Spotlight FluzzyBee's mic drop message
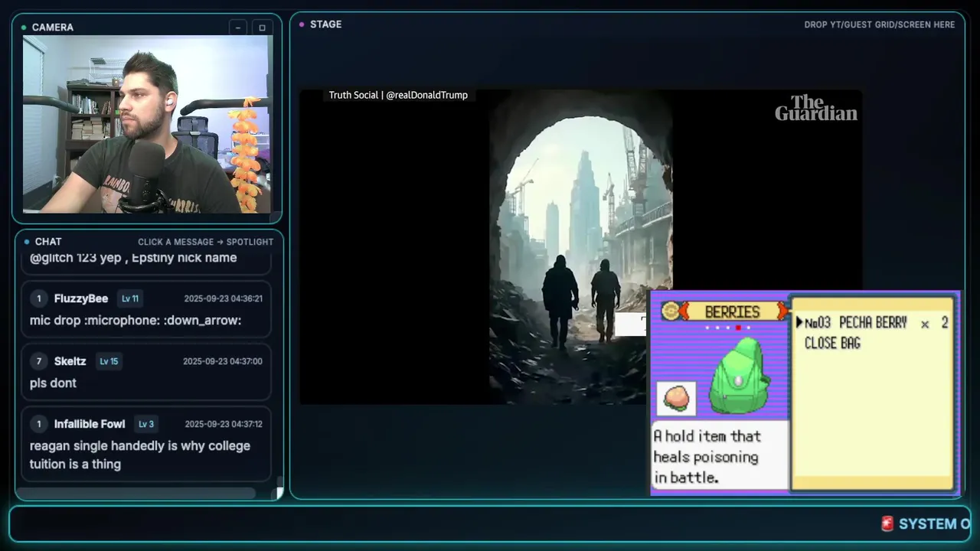Screen dimensions: 980x551 click(x=146, y=309)
